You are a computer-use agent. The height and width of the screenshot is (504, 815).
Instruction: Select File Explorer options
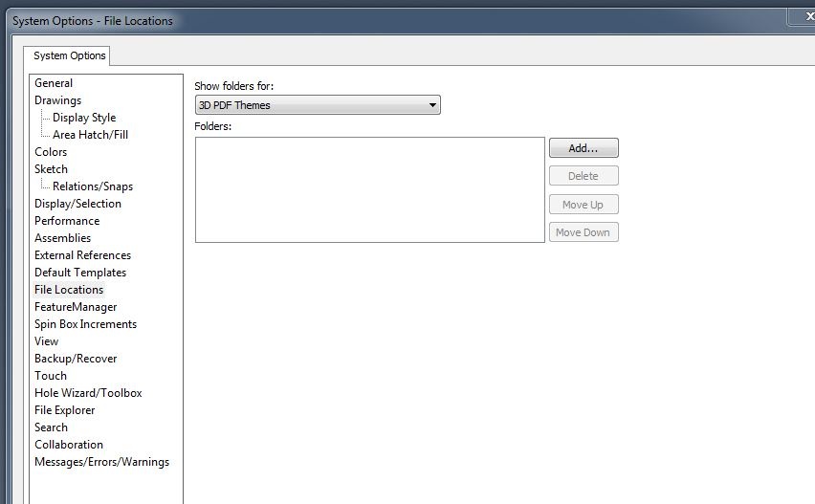(x=65, y=410)
